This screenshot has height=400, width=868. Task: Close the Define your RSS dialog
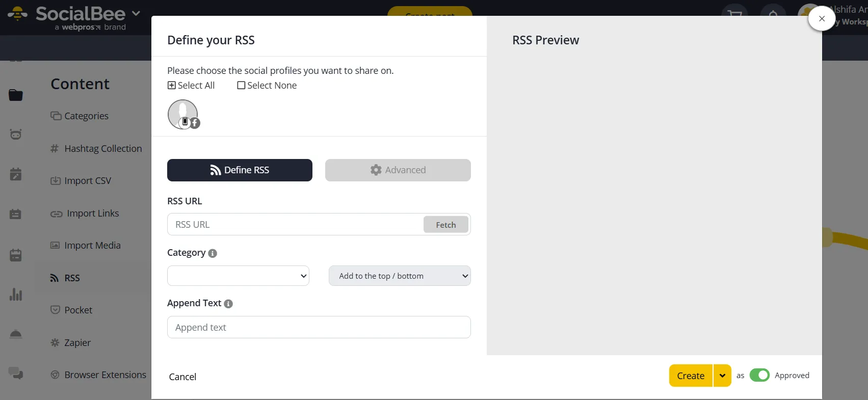point(822,19)
